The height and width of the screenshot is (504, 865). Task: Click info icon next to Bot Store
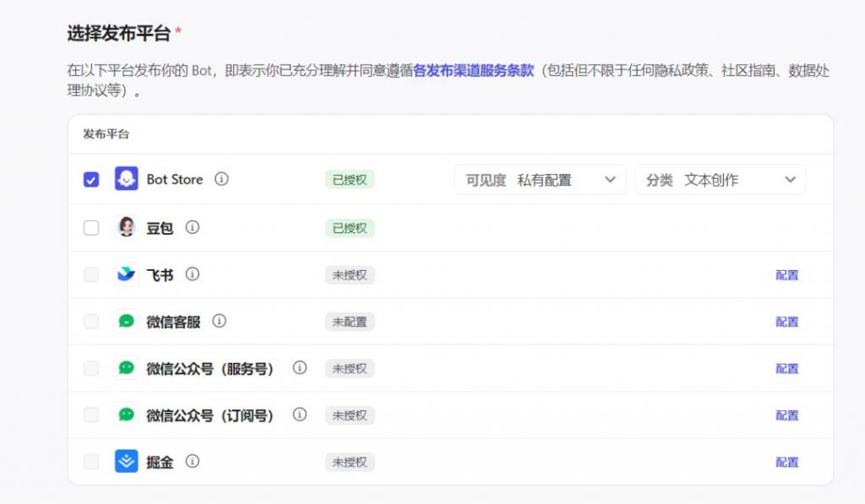point(221,179)
